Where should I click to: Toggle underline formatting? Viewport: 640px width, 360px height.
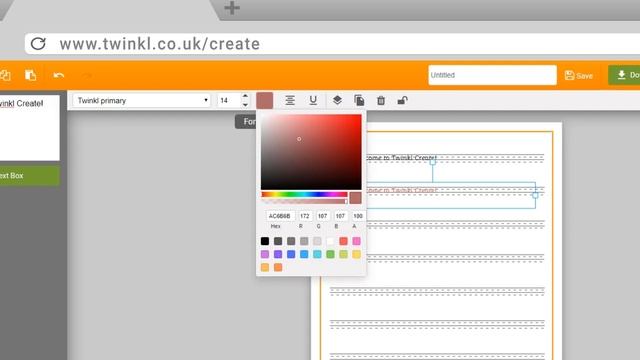[313, 100]
